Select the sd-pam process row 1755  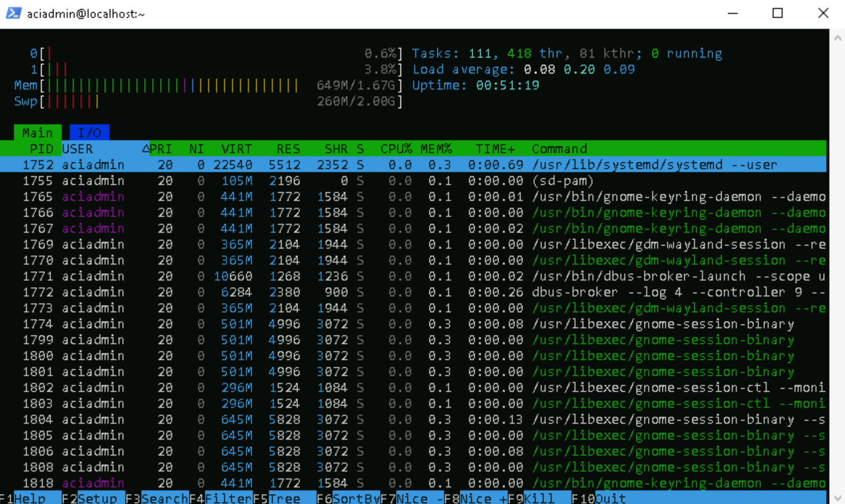[266, 180]
